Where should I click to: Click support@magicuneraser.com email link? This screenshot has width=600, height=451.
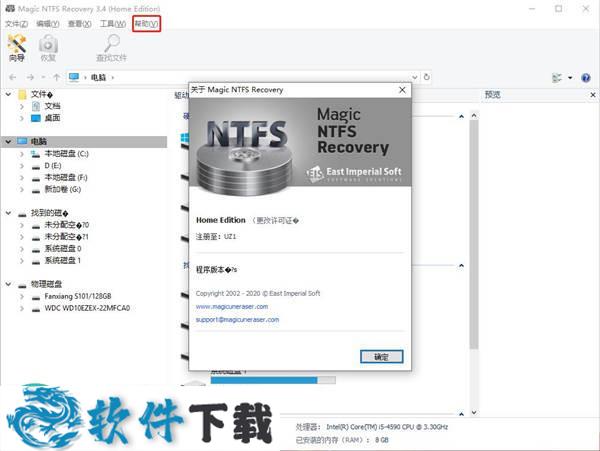(237, 319)
